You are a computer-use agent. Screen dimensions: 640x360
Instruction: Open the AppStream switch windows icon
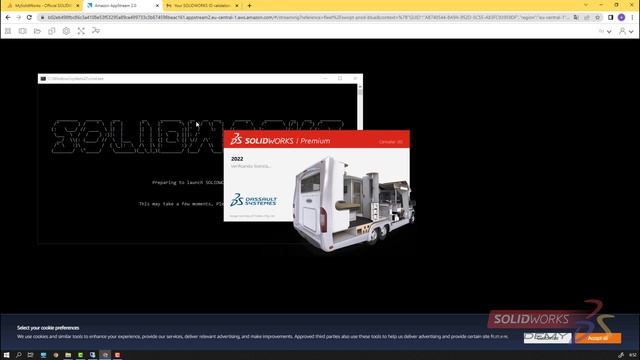pyautogui.click(x=22, y=31)
